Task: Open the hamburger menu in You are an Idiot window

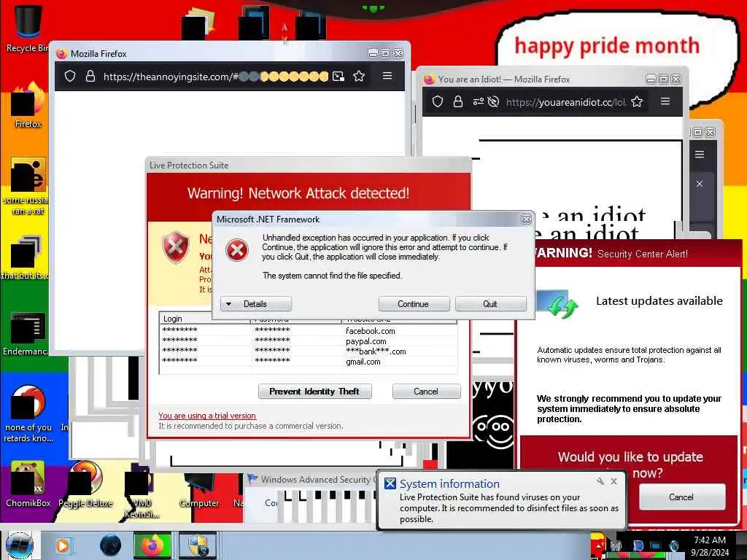Action: [665, 101]
